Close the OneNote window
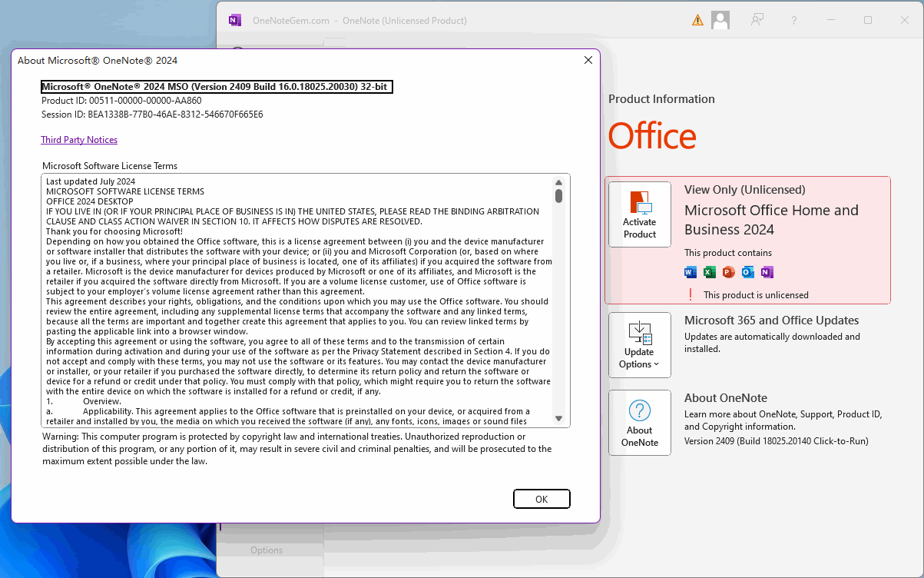Viewport: 924px width, 578px height. 905,20
